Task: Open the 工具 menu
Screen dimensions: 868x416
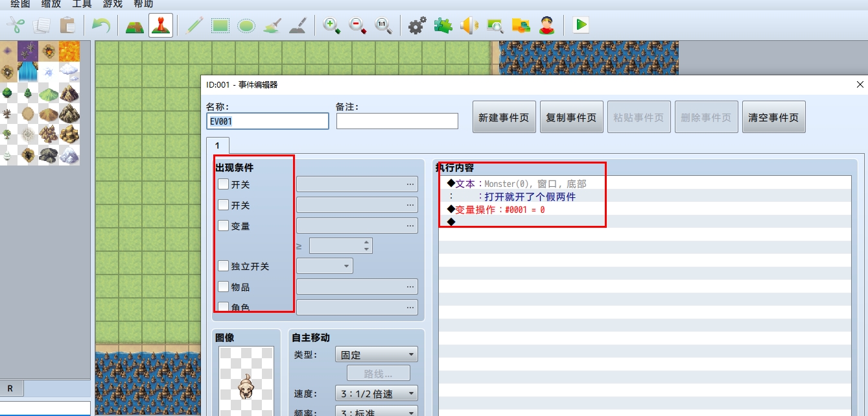Action: [82, 4]
